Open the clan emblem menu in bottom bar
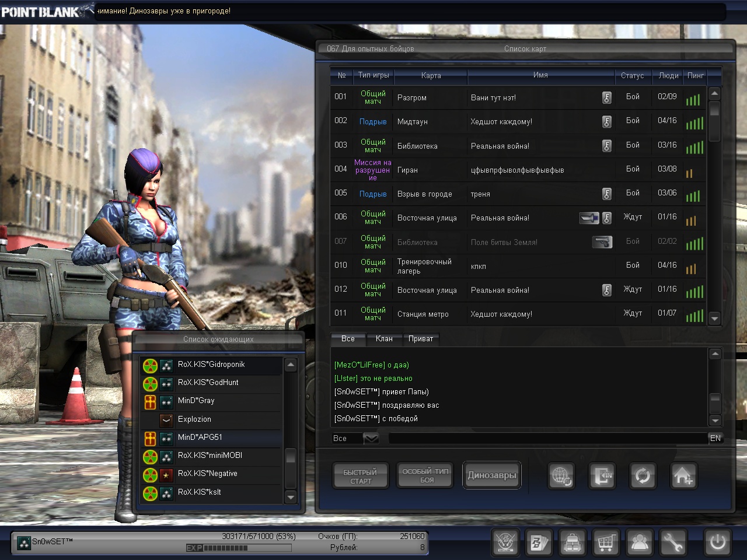Screen dimensions: 747x560 point(505,543)
